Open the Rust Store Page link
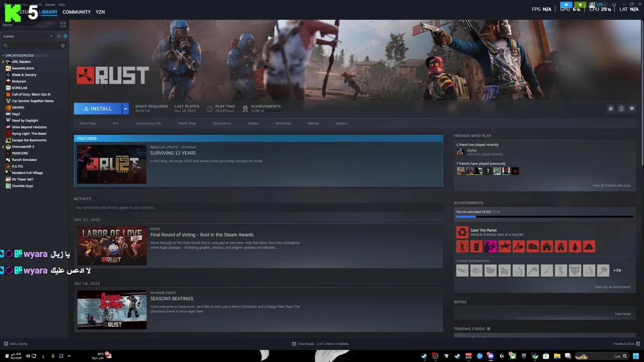Image resolution: width=644 pixels, height=362 pixels. 88,123
